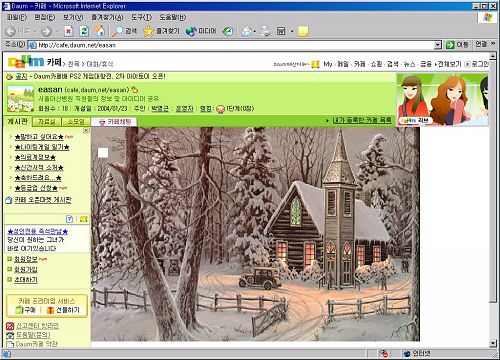Image resolution: width=500 pixels, height=360 pixels.
Task: Open the 파일(F) menu
Action: (x=17, y=17)
